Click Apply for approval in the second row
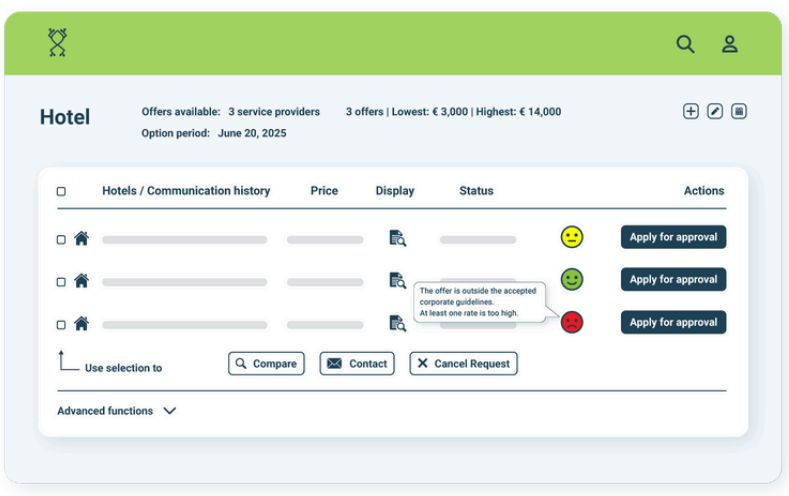 [x=673, y=279]
